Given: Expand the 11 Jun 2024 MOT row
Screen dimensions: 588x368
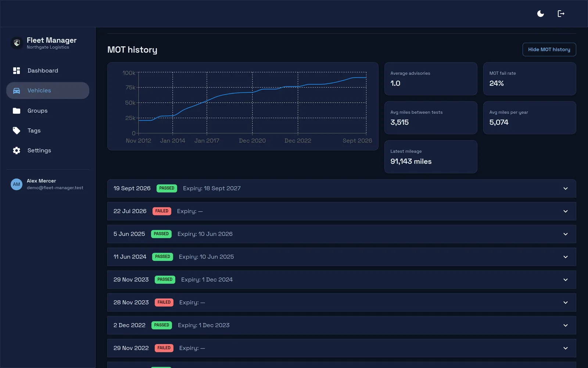Looking at the screenshot, I should point(341,257).
